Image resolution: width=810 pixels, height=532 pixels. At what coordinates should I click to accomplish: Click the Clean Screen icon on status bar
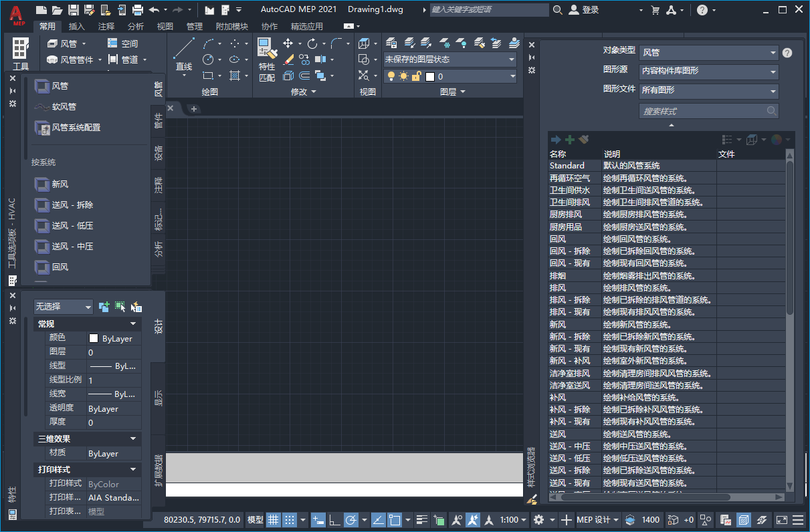[x=782, y=519]
